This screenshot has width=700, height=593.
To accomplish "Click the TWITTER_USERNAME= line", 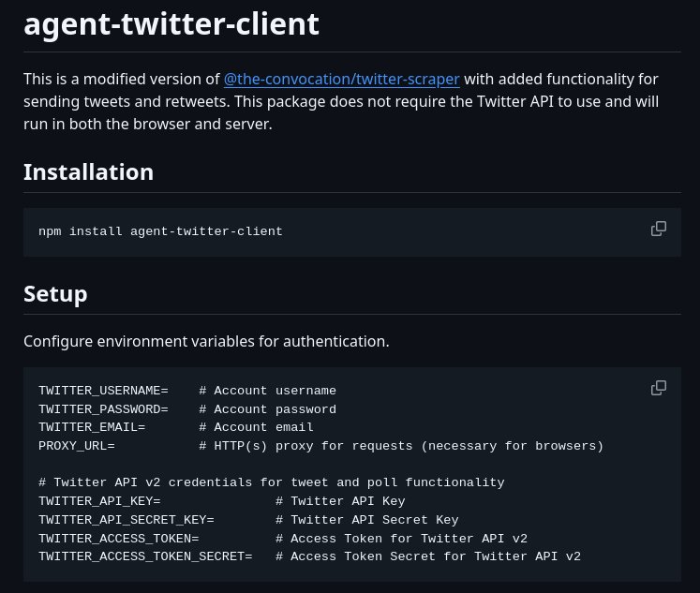I will pos(187,391).
